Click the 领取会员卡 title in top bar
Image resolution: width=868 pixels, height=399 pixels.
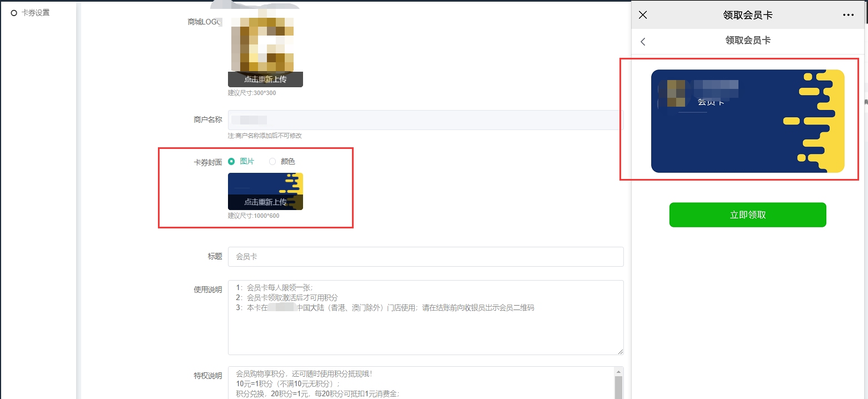[x=747, y=15]
